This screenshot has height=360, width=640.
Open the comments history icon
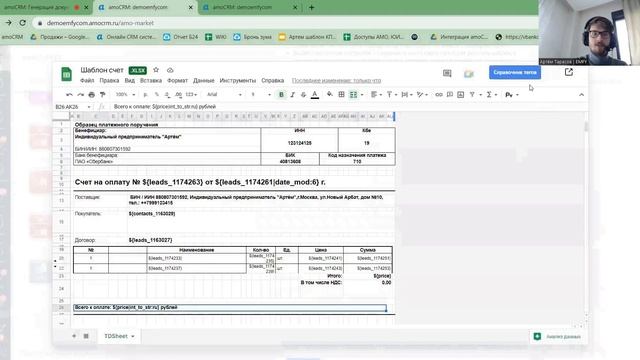click(447, 73)
